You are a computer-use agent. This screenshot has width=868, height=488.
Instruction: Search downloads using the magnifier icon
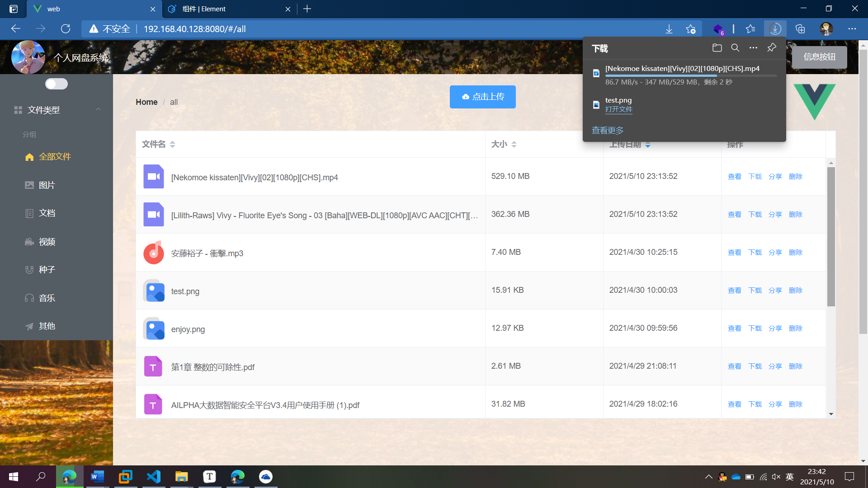[735, 47]
